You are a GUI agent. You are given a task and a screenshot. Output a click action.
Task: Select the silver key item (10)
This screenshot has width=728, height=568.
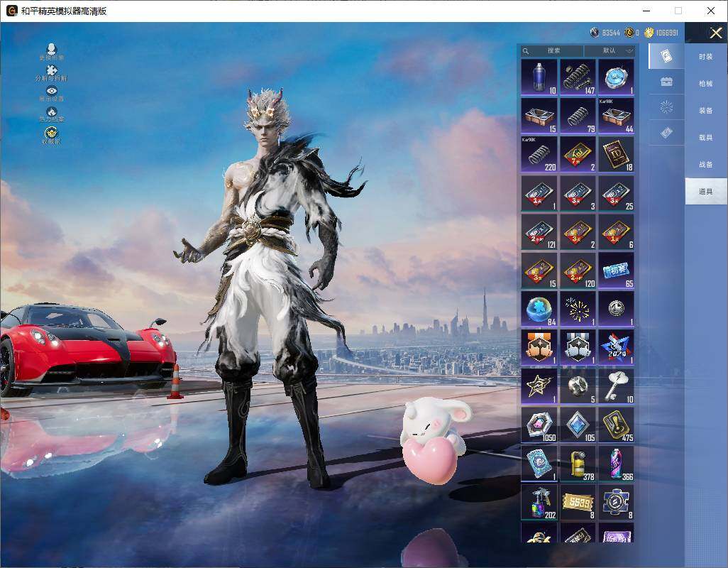[x=616, y=386]
